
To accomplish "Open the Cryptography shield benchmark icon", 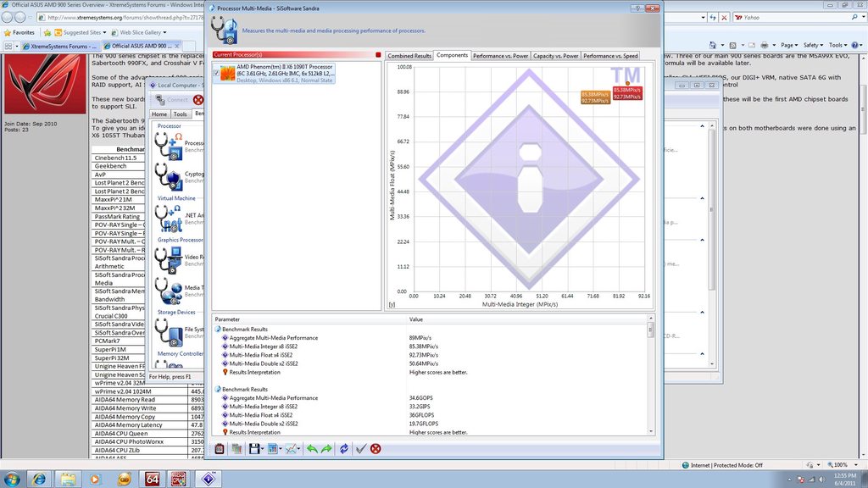I will pyautogui.click(x=169, y=177).
